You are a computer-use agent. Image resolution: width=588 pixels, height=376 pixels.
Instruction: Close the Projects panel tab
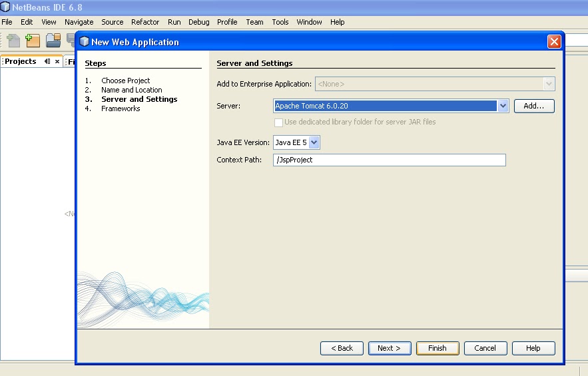point(57,61)
